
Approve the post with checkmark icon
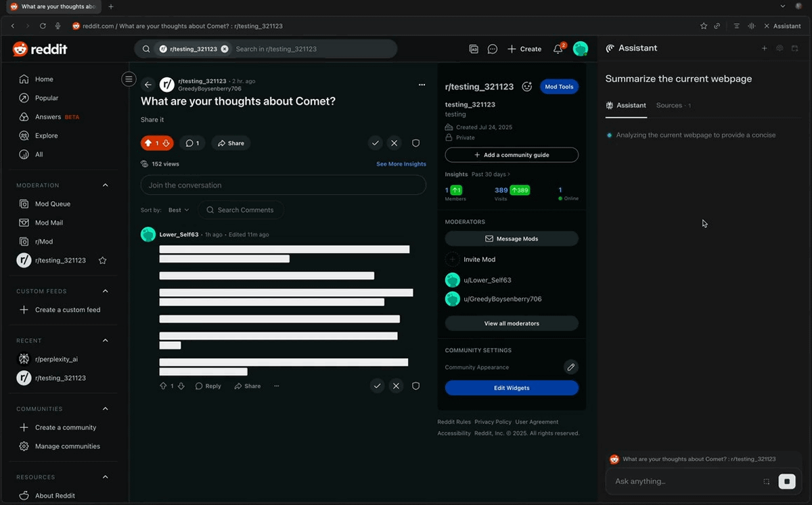coord(375,144)
